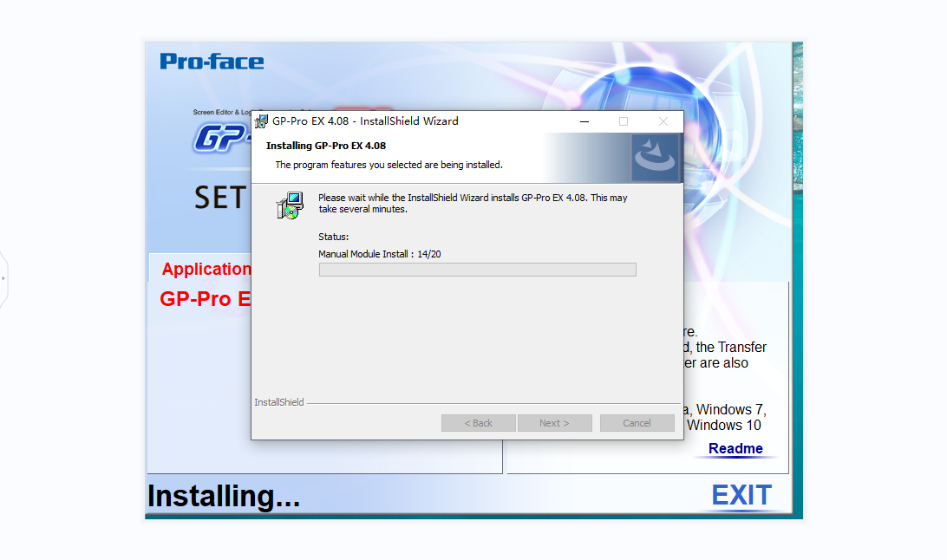Screen dimensions: 947x560
Task: Click the computer and CD setup icon
Action: [x=290, y=205]
